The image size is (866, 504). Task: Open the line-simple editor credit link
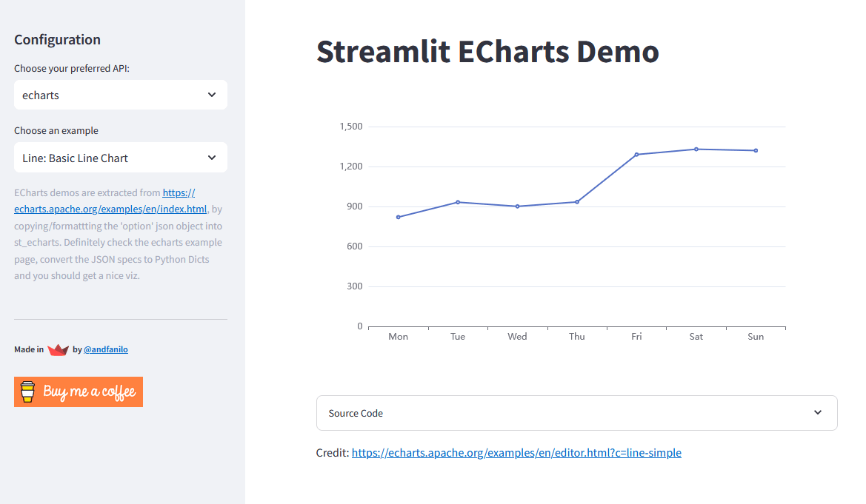point(516,453)
